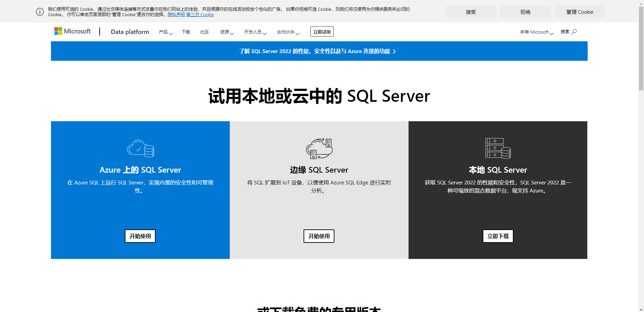644x312 pixels.
Task: Click the search magnifier icon
Action: (x=574, y=32)
